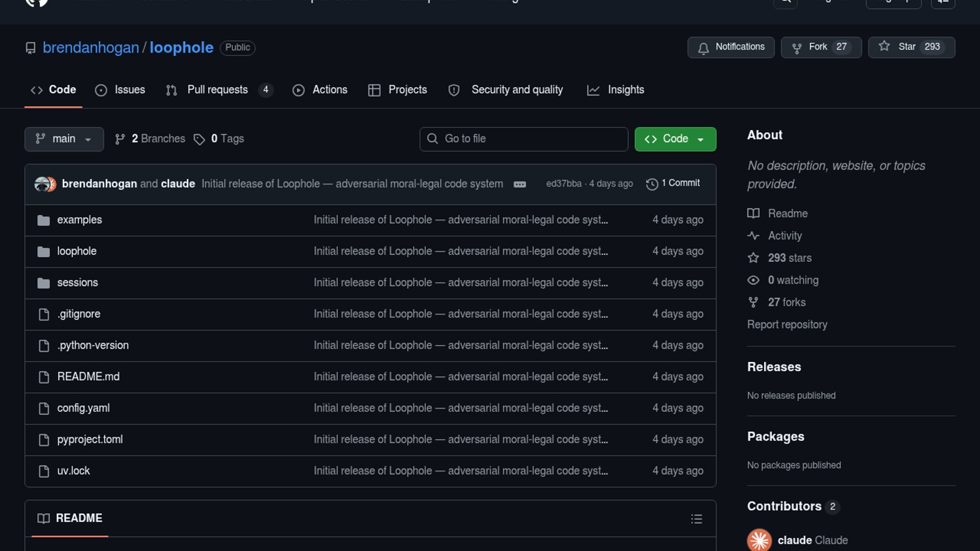Expand the green Code dropdown
The image size is (980, 551).
click(x=675, y=139)
